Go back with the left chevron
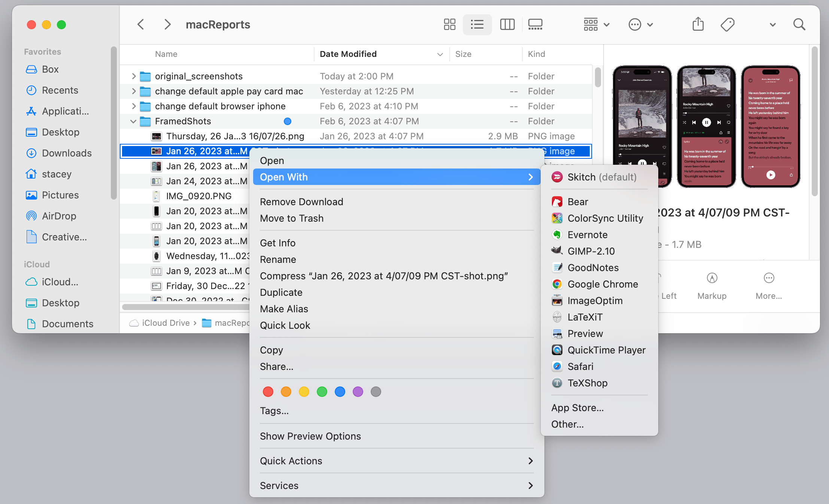 (141, 25)
